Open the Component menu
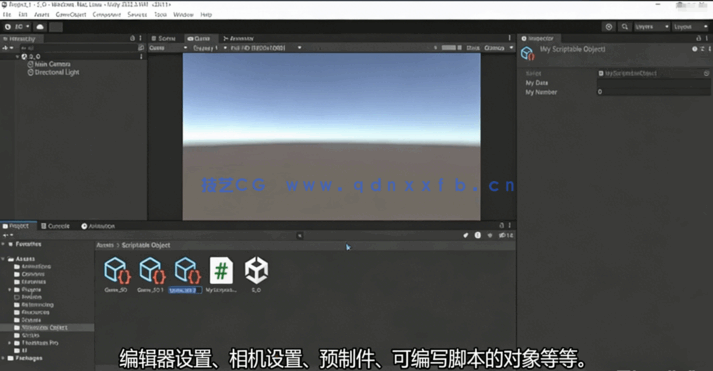 (x=107, y=15)
